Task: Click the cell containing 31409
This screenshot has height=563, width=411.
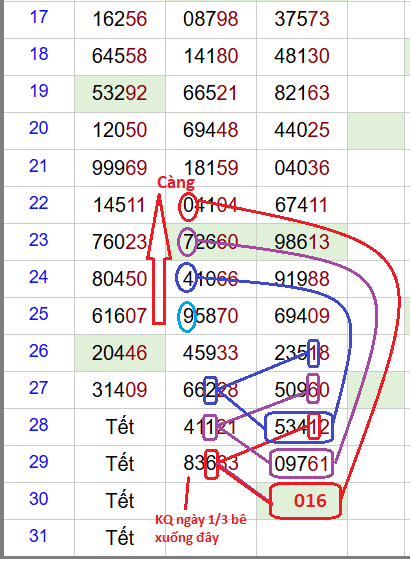Action: tap(120, 390)
